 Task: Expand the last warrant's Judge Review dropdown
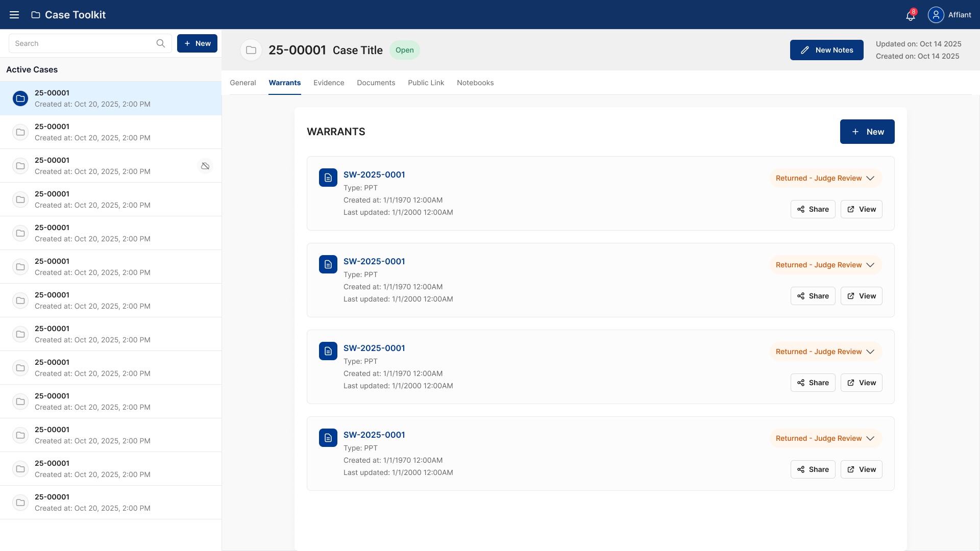[x=871, y=438]
